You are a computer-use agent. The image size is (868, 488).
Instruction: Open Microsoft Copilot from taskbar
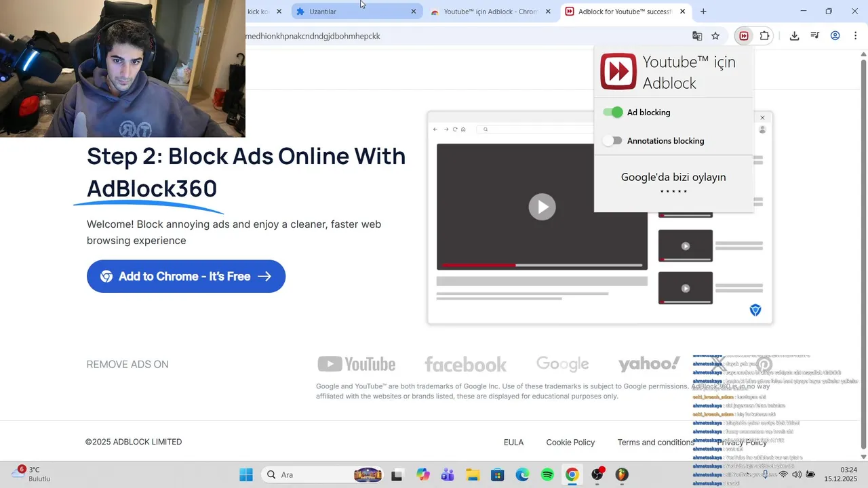coord(423,474)
